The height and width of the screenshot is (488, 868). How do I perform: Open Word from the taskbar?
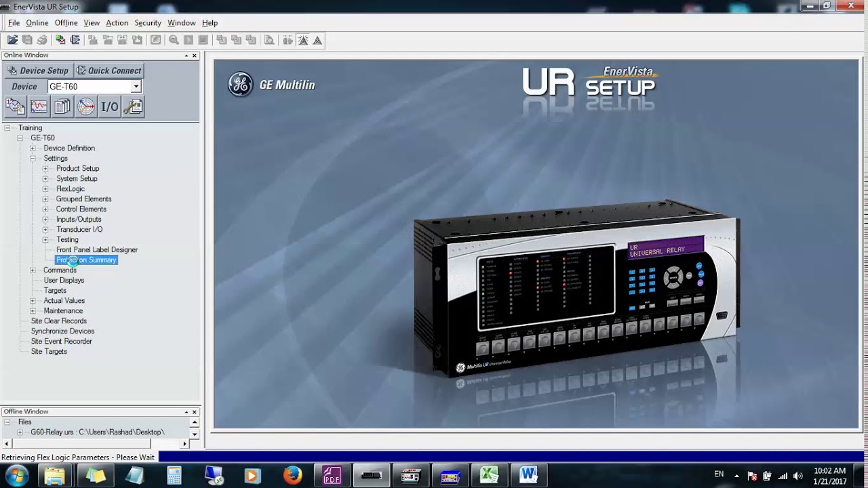tap(528, 475)
